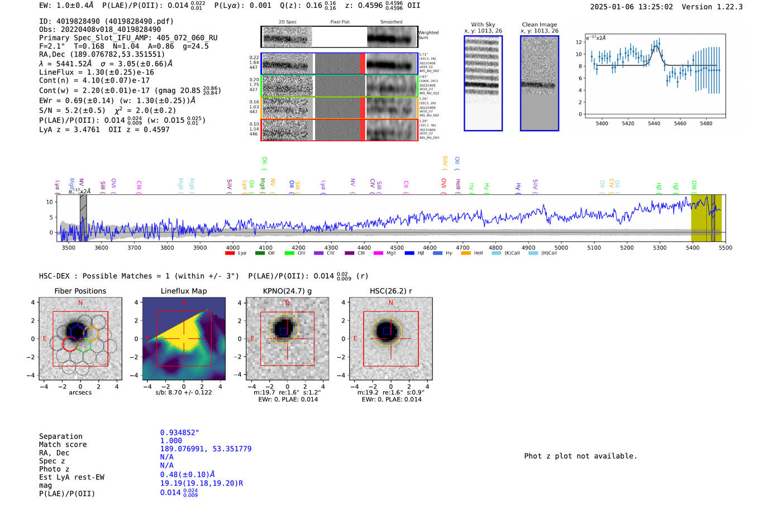Click the "Phot z plot not available." message
Viewport: 782px width, 532px height.
(x=580, y=456)
